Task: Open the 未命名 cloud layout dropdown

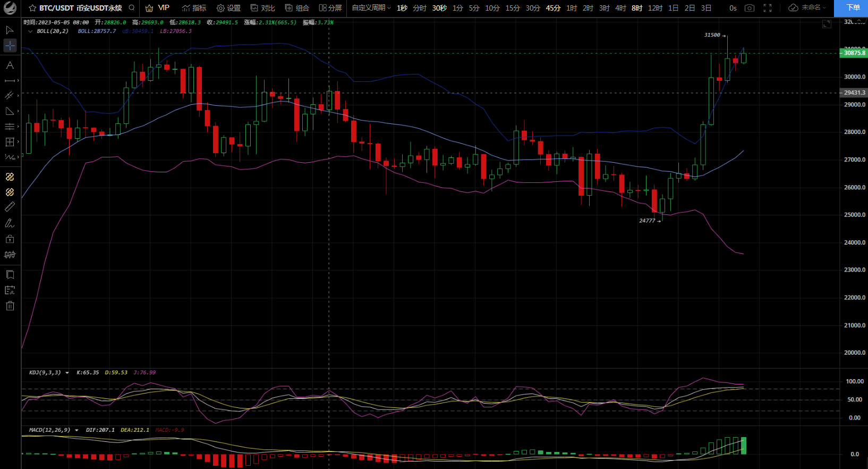Action: (807, 8)
